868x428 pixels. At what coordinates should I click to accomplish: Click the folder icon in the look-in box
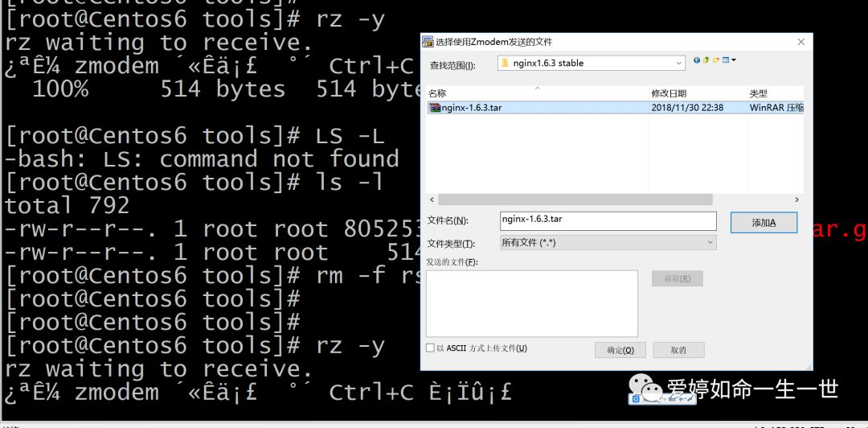(504, 64)
